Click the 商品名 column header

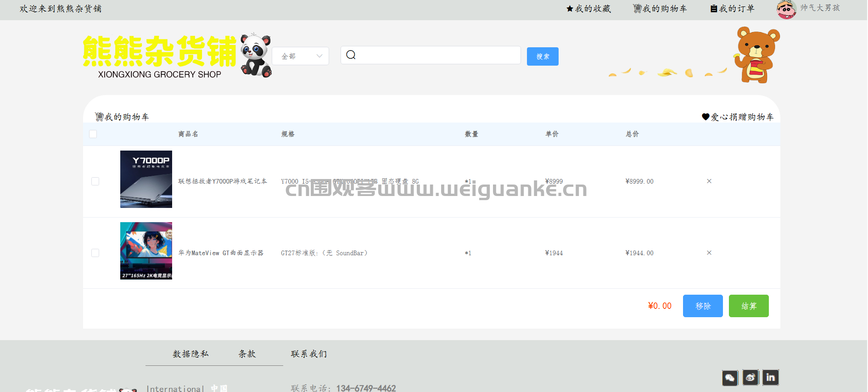pos(188,134)
